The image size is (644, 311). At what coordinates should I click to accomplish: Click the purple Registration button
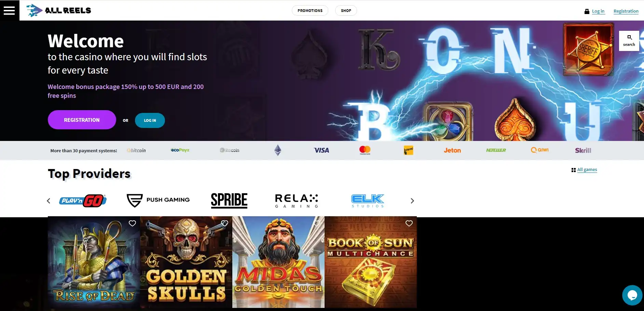coord(82,120)
